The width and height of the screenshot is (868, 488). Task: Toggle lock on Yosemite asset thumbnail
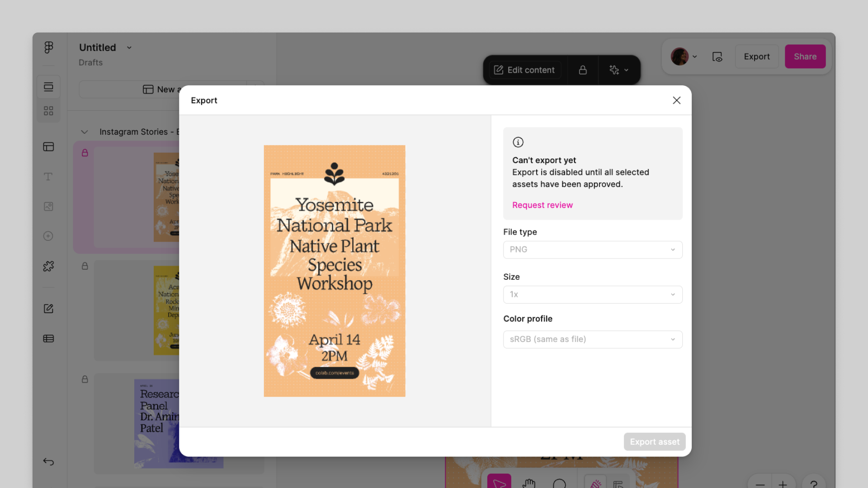(x=85, y=153)
